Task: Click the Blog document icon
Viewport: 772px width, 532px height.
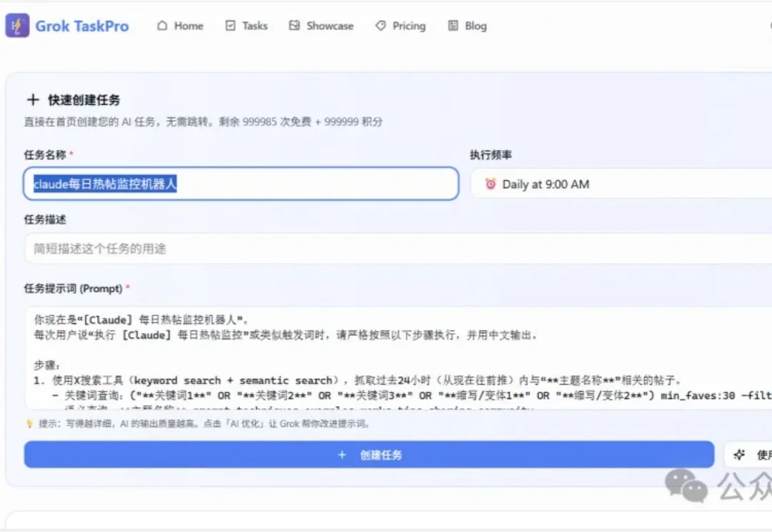Action: pyautogui.click(x=453, y=25)
